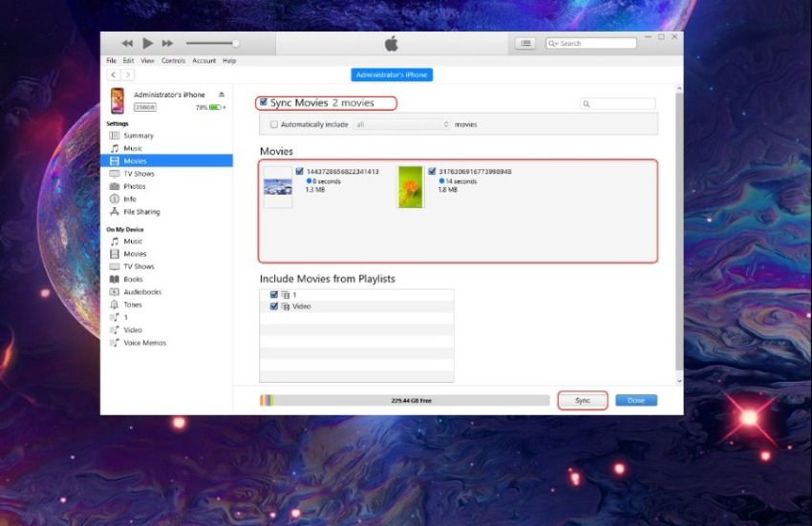Go back with the left arrow

[x=114, y=75]
